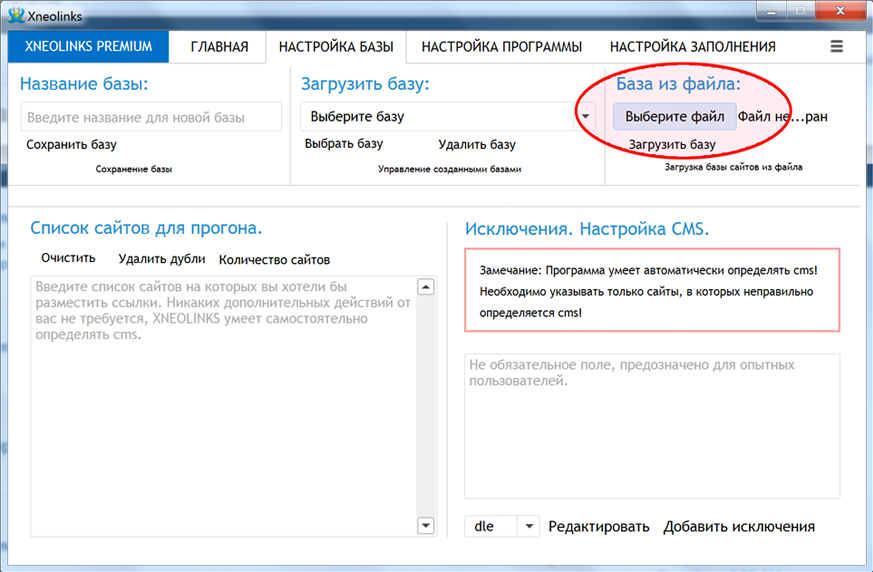The image size is (873, 572).
Task: Open НАСТРОЙКА ЗАПОЛНЕНИЯ tab
Action: pyautogui.click(x=693, y=47)
